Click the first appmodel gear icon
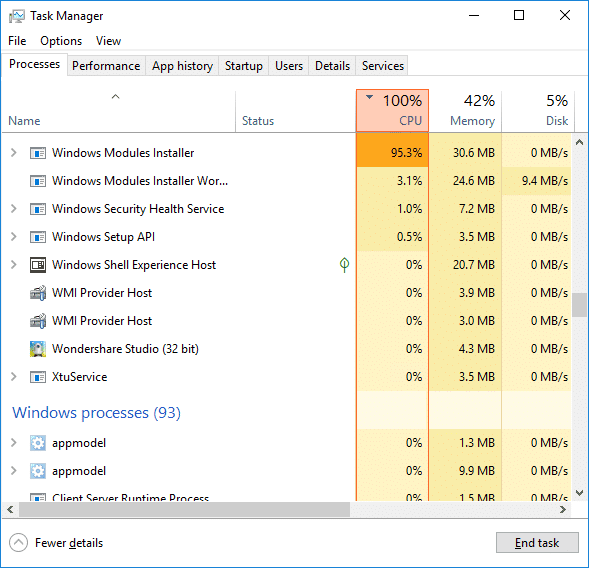This screenshot has width=589, height=568. point(38,443)
